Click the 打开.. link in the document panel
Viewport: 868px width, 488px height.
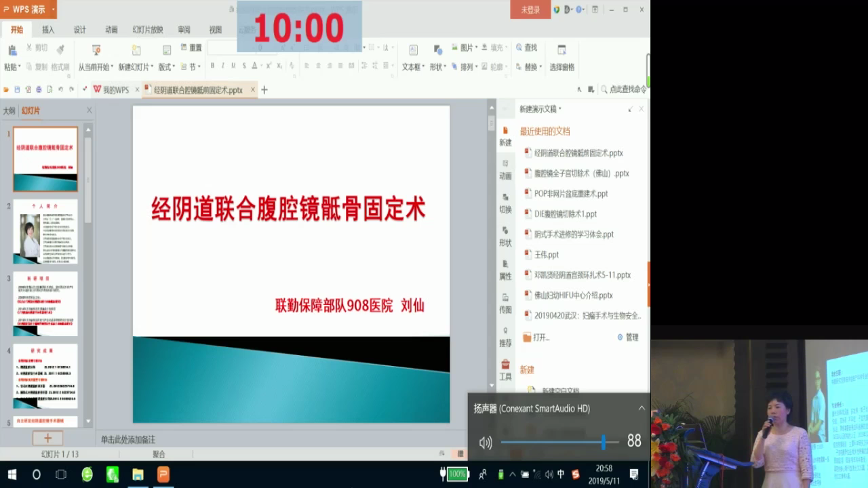click(x=540, y=338)
